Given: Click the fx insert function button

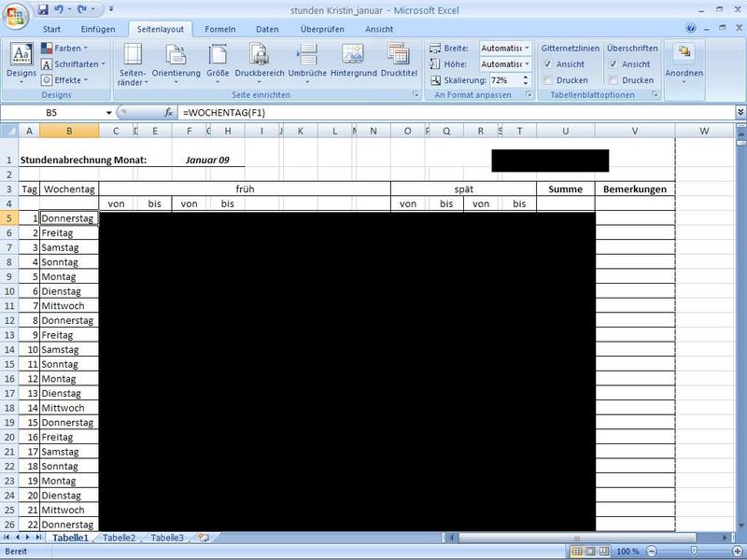Looking at the screenshot, I should pyautogui.click(x=168, y=112).
